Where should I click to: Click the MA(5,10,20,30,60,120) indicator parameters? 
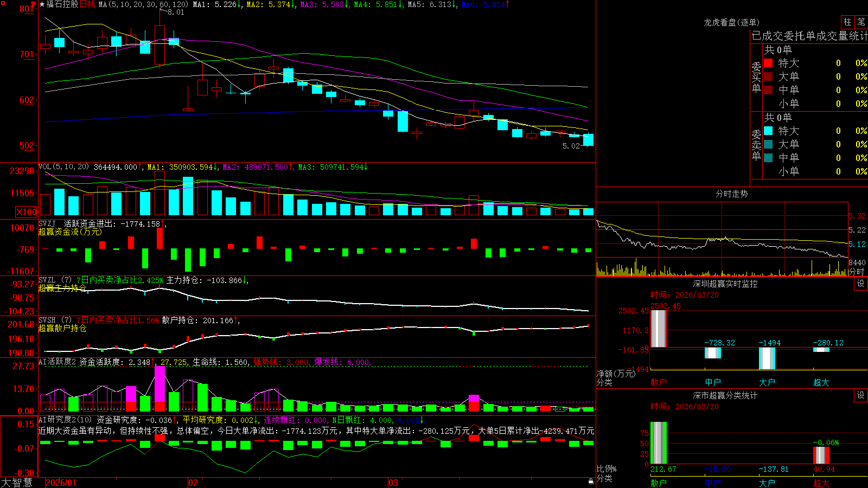143,4
